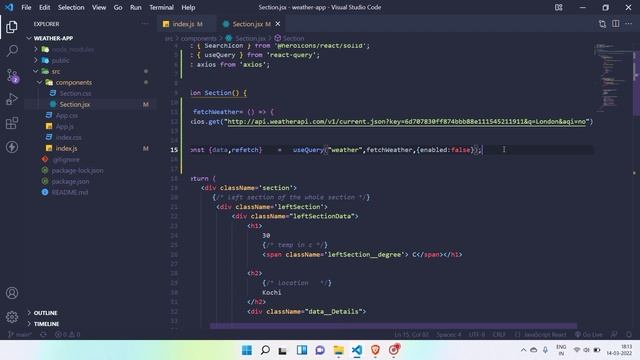
Task: Open Brave browser from the taskbar
Action: [x=376, y=350]
